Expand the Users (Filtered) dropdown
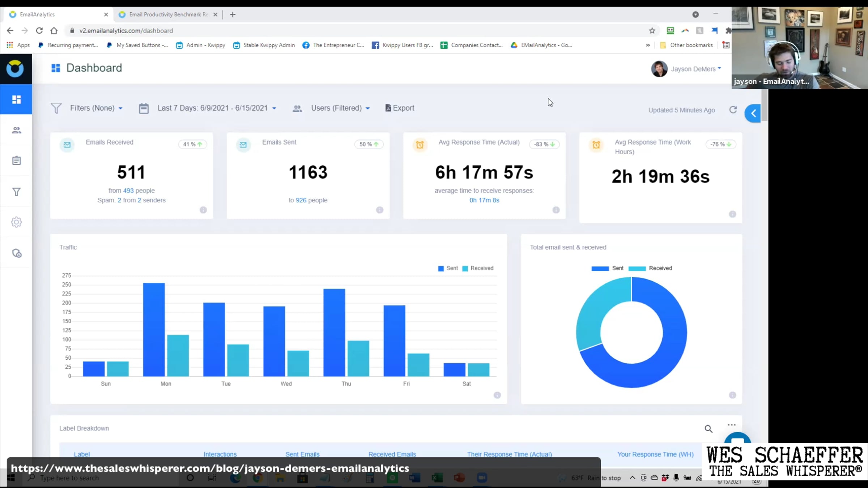 [340, 108]
